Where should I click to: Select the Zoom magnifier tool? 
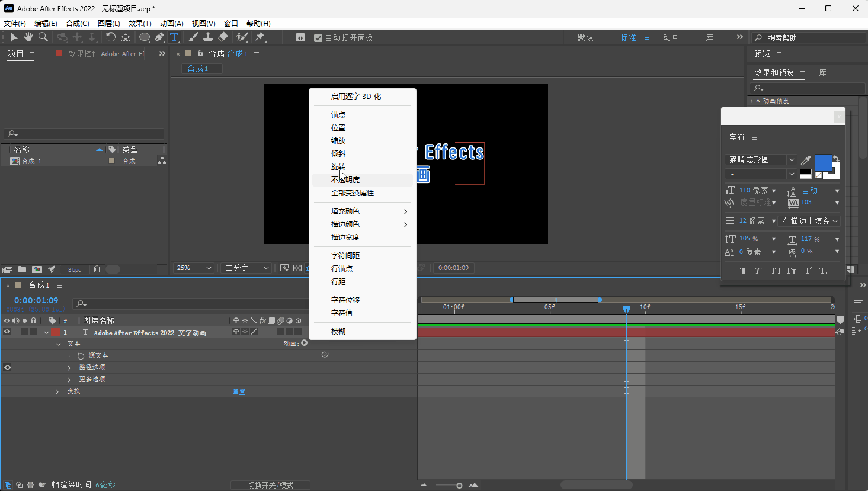click(x=43, y=37)
